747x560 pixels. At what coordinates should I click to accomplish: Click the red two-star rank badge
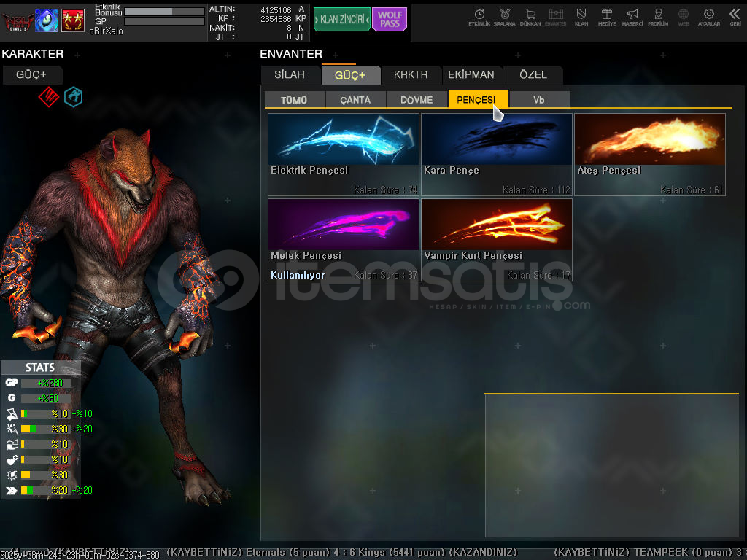[73, 20]
